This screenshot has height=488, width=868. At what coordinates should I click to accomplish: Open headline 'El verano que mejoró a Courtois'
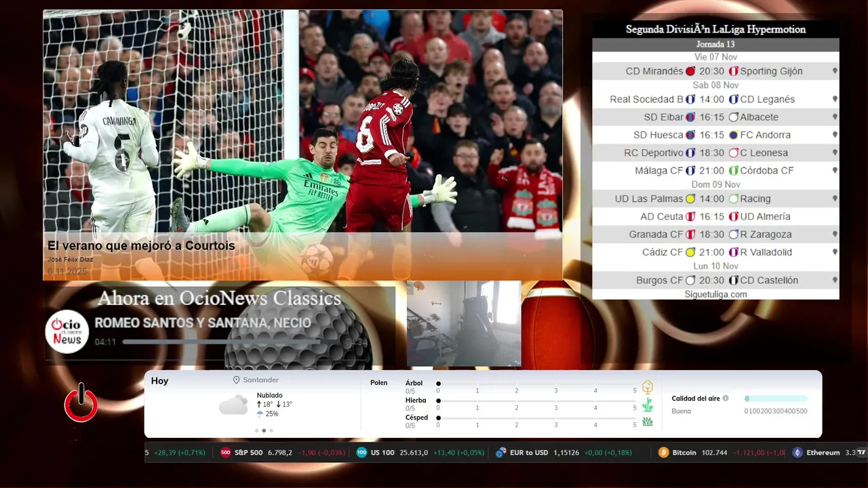pos(141,246)
